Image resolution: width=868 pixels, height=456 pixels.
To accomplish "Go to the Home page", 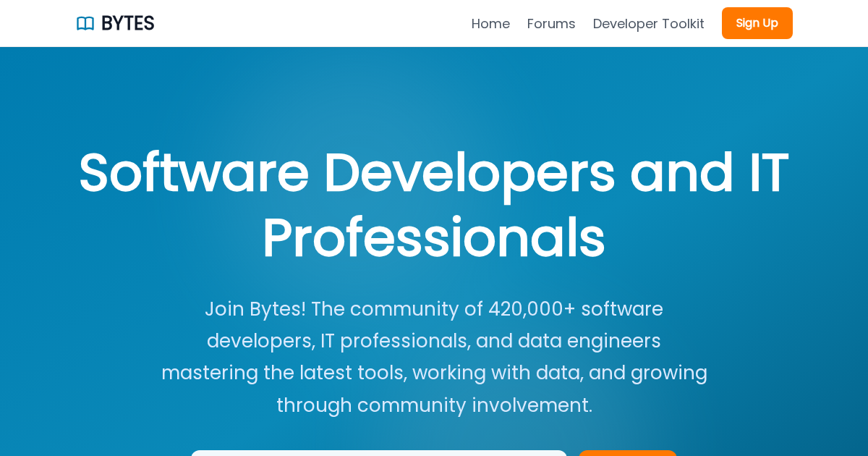I will [490, 24].
